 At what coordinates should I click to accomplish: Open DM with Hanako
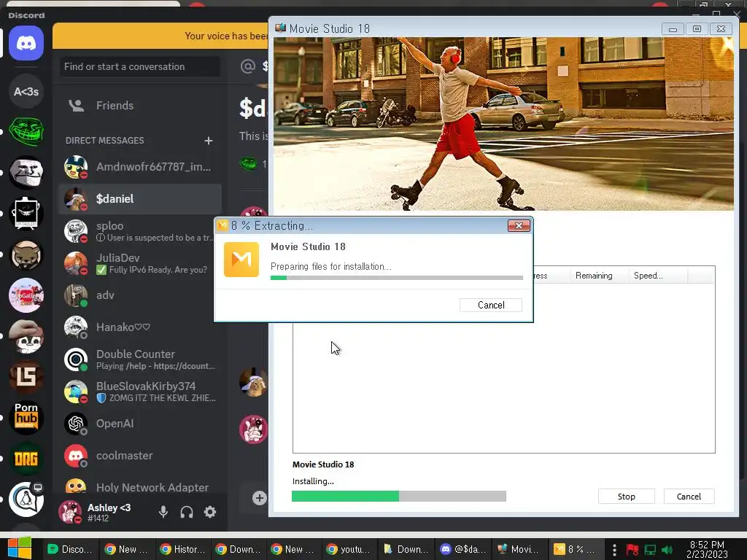point(140,327)
